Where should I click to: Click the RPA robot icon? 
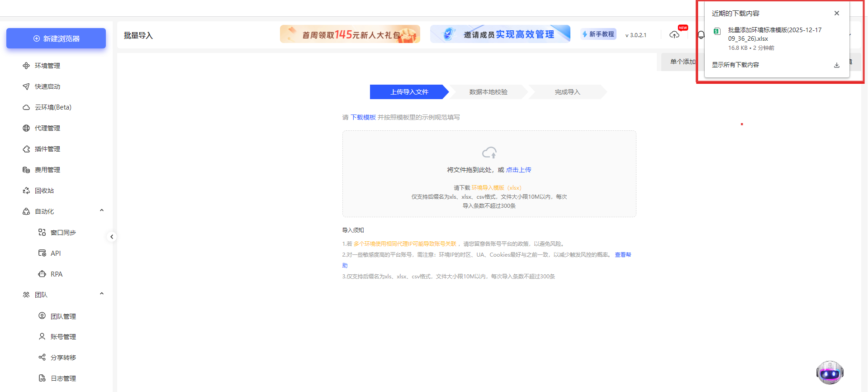pos(42,274)
